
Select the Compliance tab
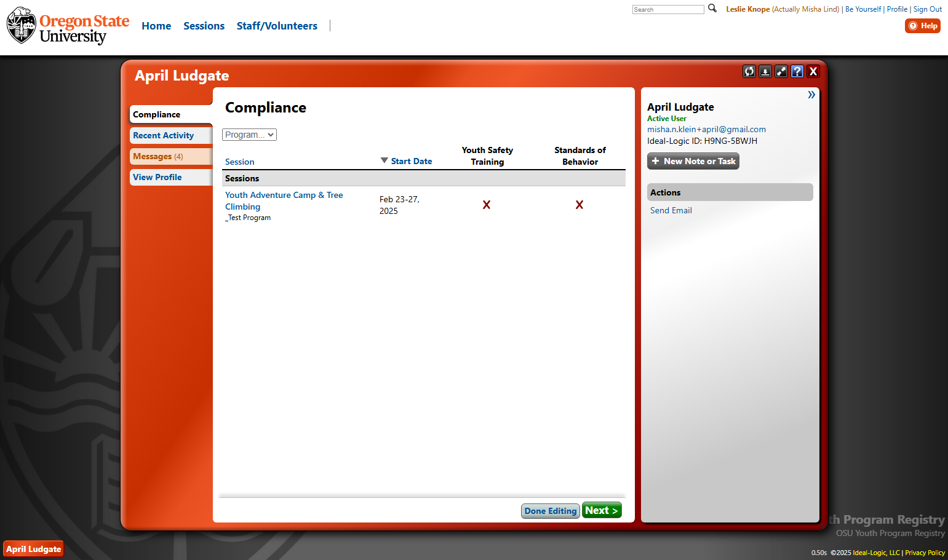click(x=171, y=114)
